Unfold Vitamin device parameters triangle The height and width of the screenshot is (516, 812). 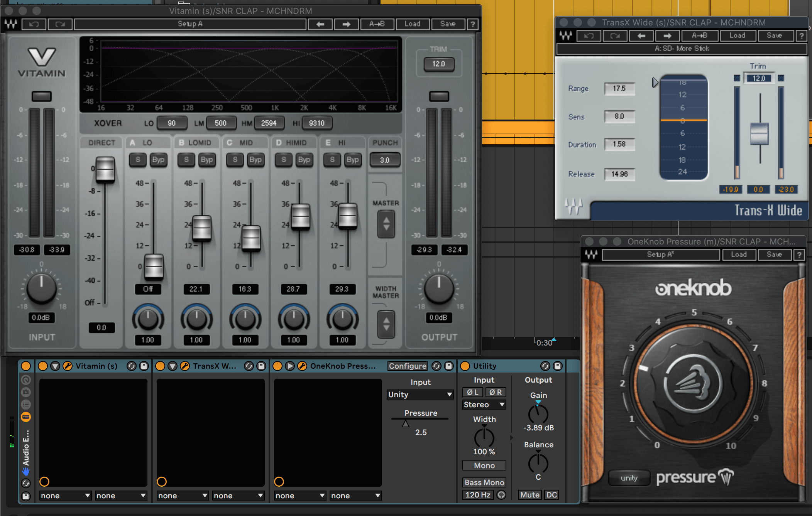(55, 366)
